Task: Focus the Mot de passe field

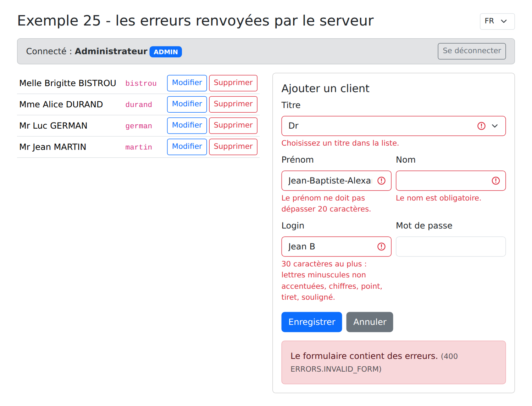Action: pyautogui.click(x=451, y=247)
